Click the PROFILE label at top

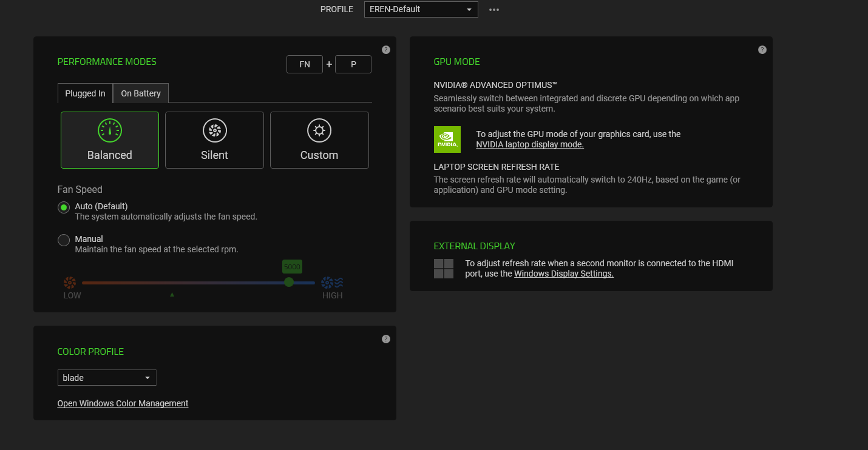coord(337,9)
